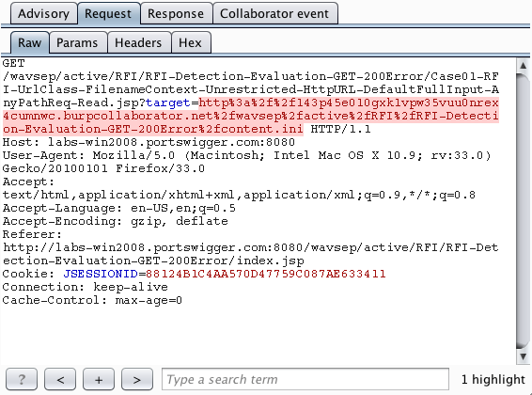Click the scrollbar down arrow

(x=523, y=356)
